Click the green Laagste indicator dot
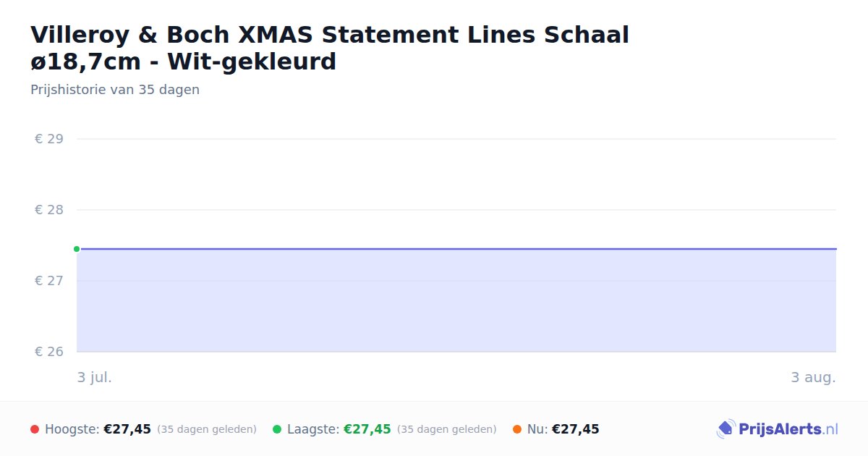The image size is (868, 456). [277, 429]
